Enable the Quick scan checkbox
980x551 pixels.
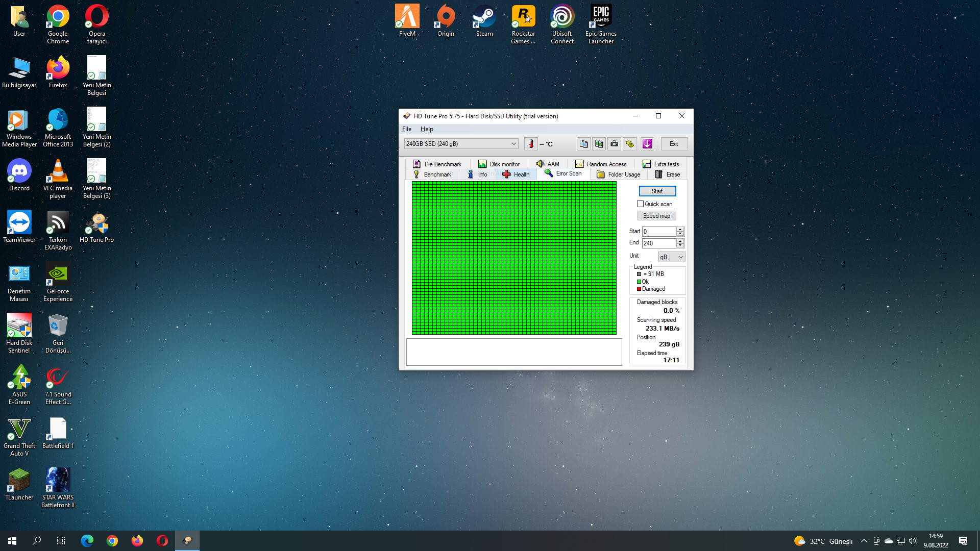coord(640,204)
